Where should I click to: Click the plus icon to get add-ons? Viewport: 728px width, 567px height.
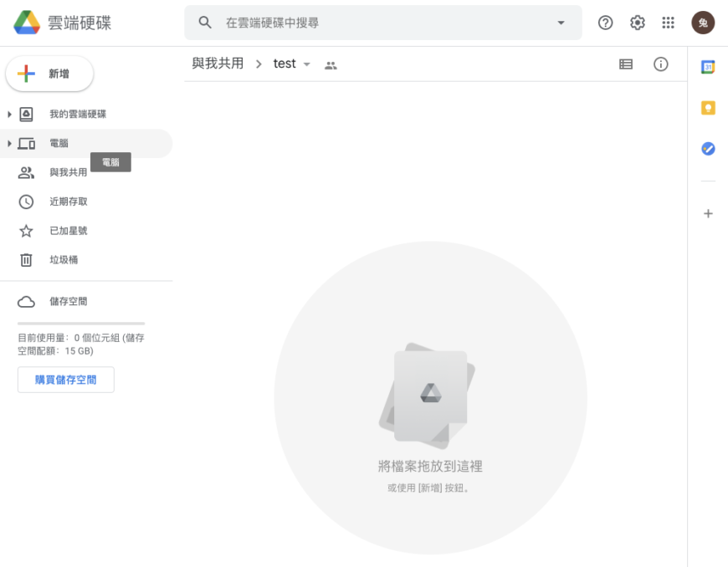[x=708, y=213]
